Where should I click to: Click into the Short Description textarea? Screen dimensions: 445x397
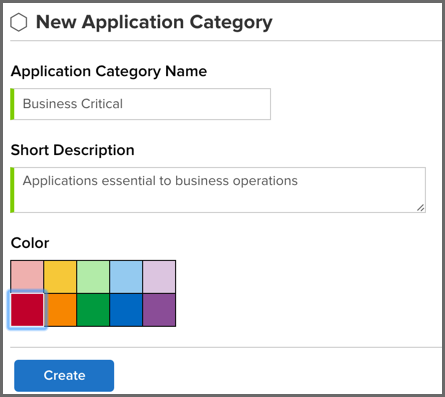pos(218,190)
